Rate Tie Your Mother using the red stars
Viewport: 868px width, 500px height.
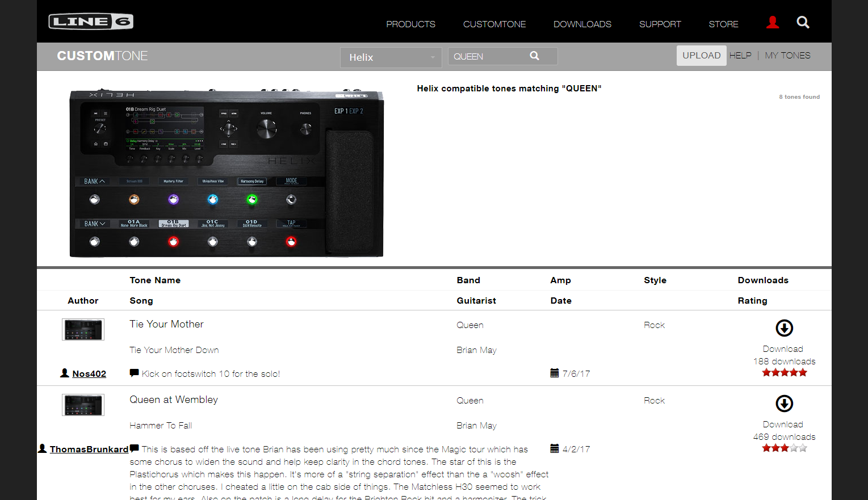tap(785, 373)
